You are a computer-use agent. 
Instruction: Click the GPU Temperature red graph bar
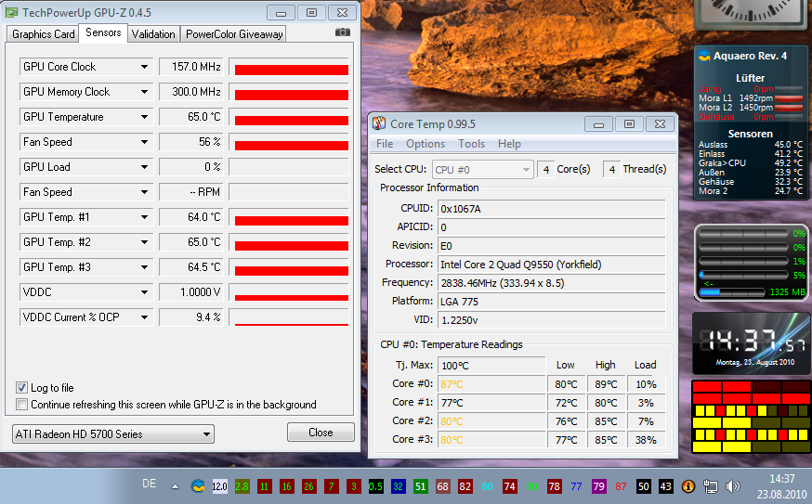[292, 120]
